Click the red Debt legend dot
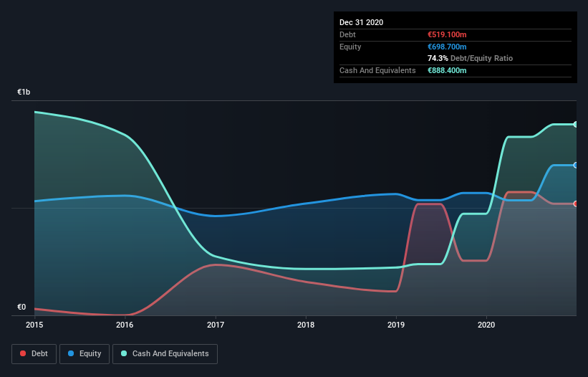Image resolution: width=588 pixels, height=377 pixels. tap(23, 353)
